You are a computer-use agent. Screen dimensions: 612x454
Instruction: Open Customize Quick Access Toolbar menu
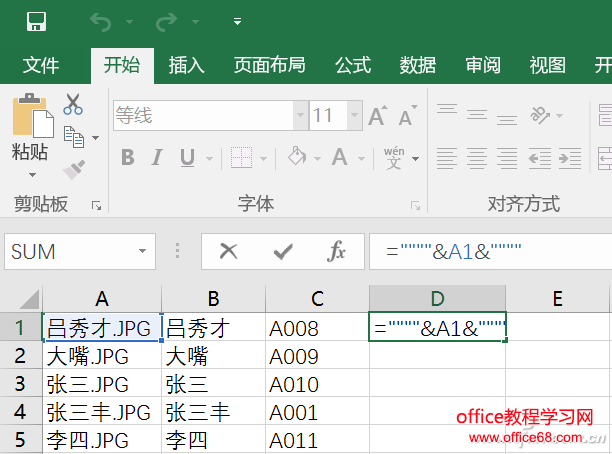(x=237, y=21)
